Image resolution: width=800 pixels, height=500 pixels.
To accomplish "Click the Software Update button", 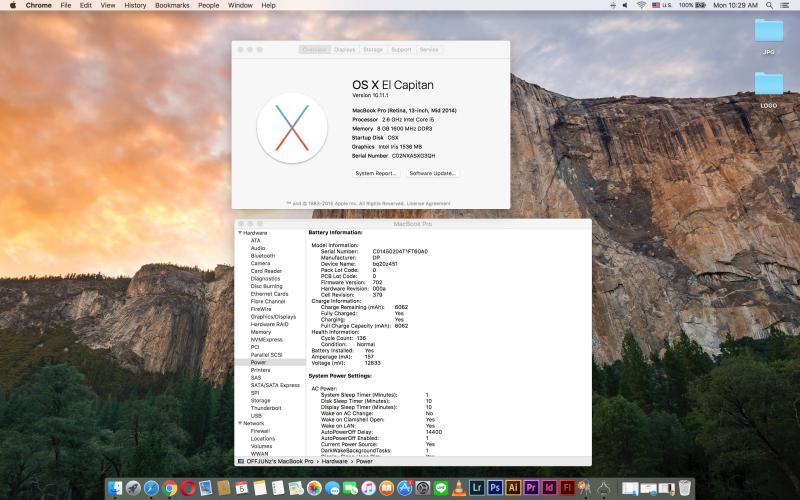I will click(433, 173).
